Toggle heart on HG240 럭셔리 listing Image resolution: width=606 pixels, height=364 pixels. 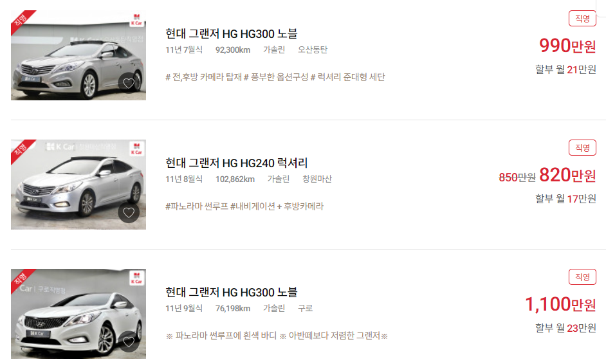[129, 212]
